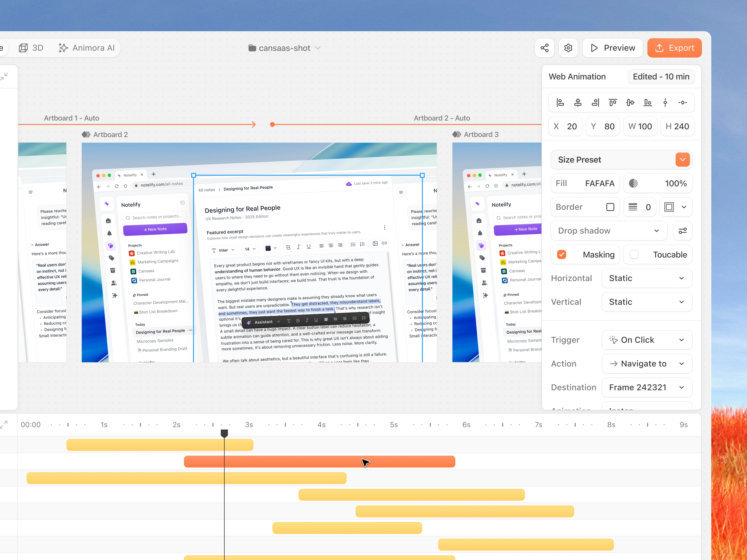Click the align horizontal centers icon
Viewport: 747px width, 560px height.
tap(578, 103)
